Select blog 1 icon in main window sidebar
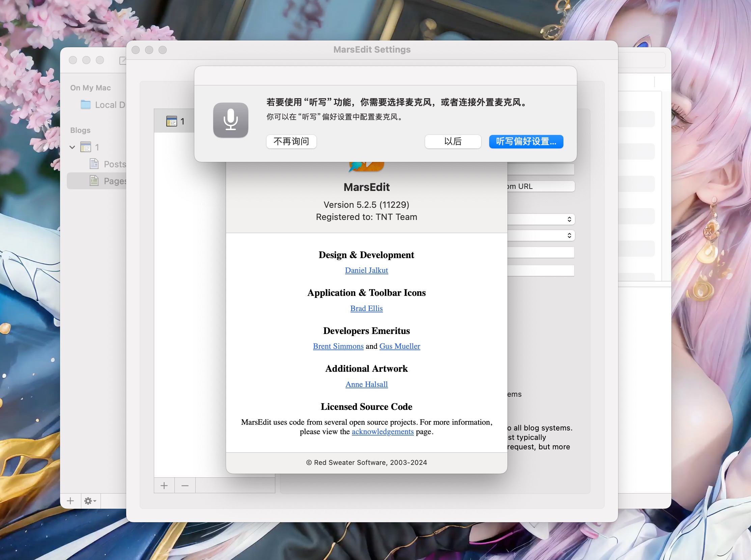751x560 pixels. point(85,147)
